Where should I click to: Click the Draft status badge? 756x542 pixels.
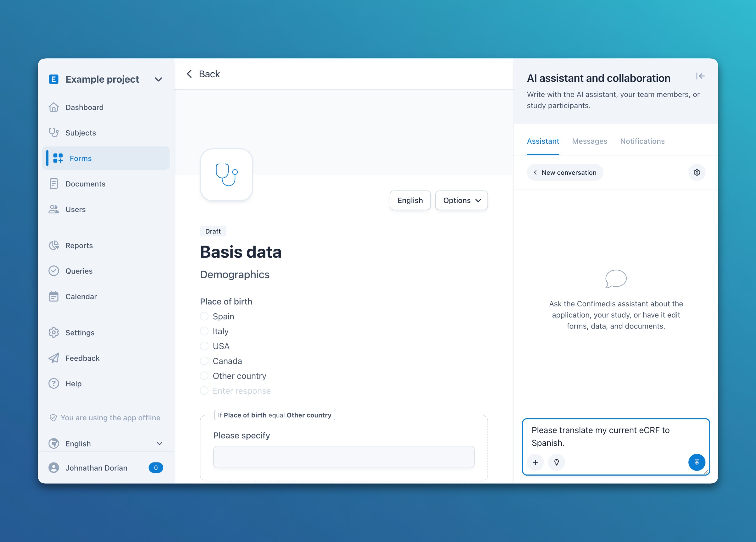(x=213, y=231)
